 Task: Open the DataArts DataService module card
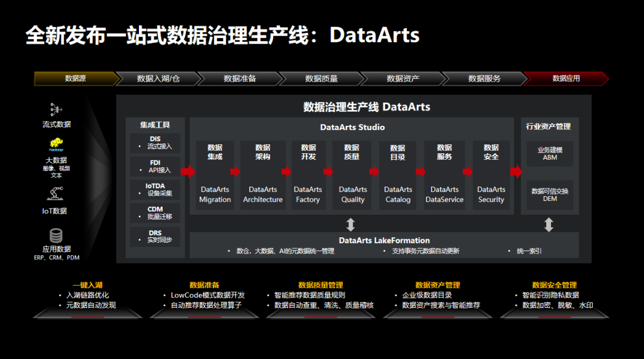tap(444, 175)
